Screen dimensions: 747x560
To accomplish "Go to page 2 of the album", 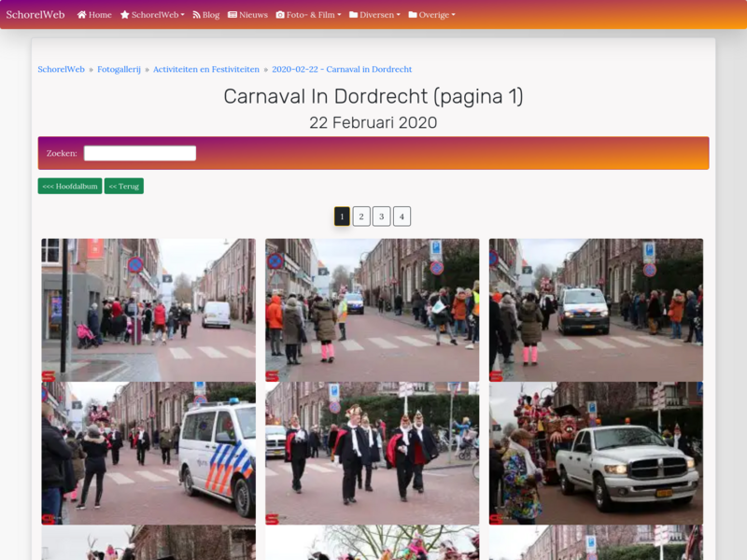I will click(x=361, y=217).
